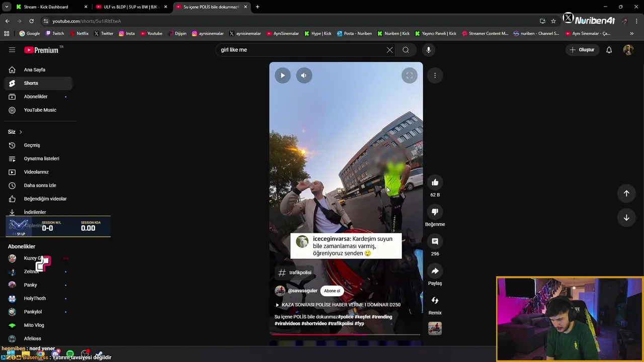Click the #trending hashtag in description
The width and height of the screenshot is (644, 362).
coord(382,317)
